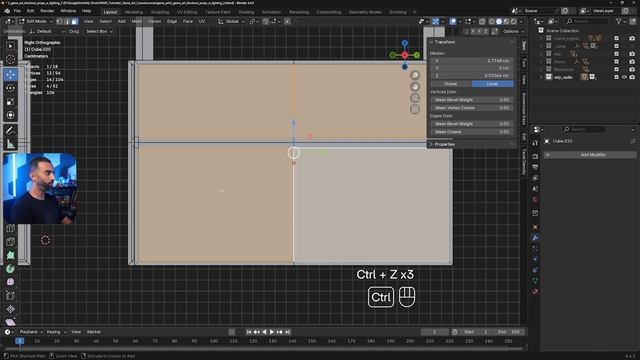Open the Vertex menu in viewport header
This screenshot has width=640, height=360.
154,21
